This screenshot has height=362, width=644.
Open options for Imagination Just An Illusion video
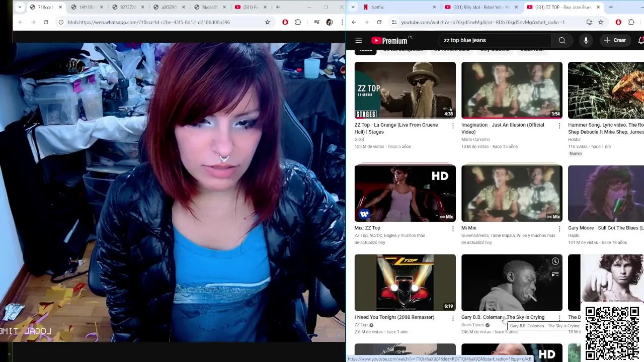559,126
